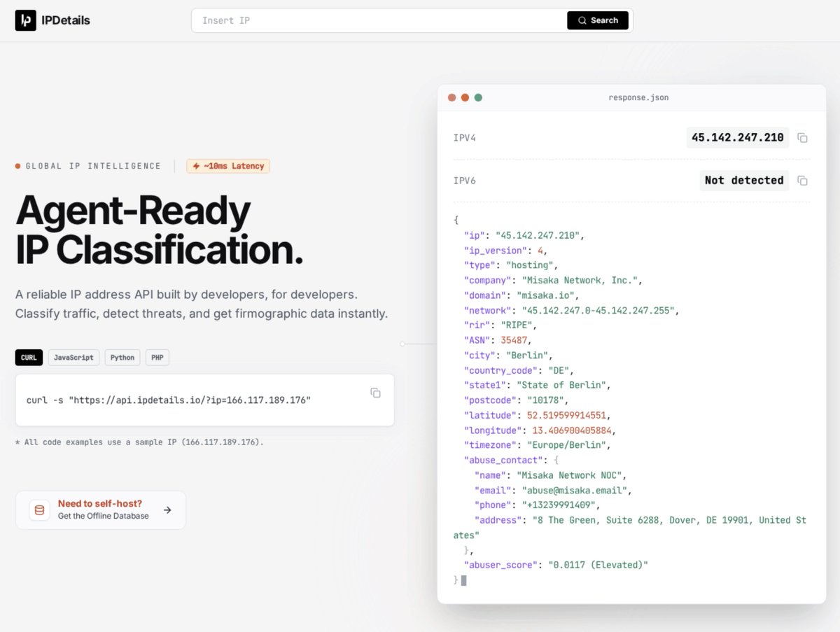840x632 pixels.
Task: Click the "abuse_contact" key in JSON
Action: (x=503, y=461)
